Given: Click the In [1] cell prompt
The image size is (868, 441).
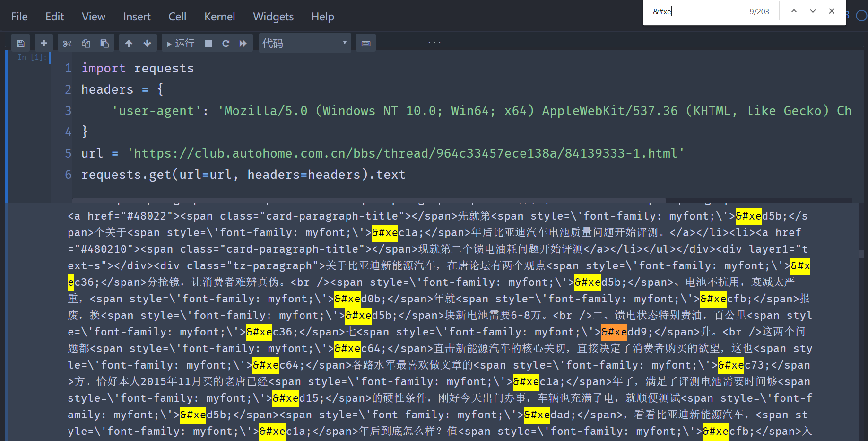Looking at the screenshot, I should (x=32, y=57).
